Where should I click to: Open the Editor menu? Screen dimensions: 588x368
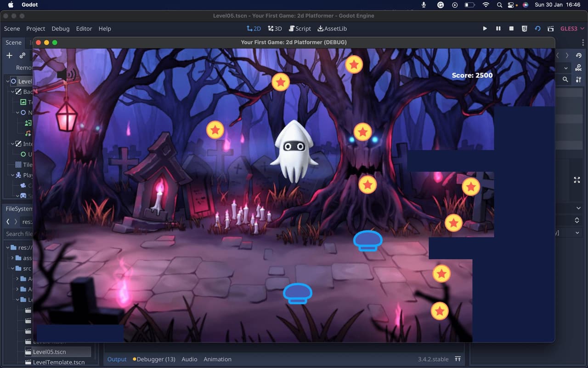click(x=84, y=29)
